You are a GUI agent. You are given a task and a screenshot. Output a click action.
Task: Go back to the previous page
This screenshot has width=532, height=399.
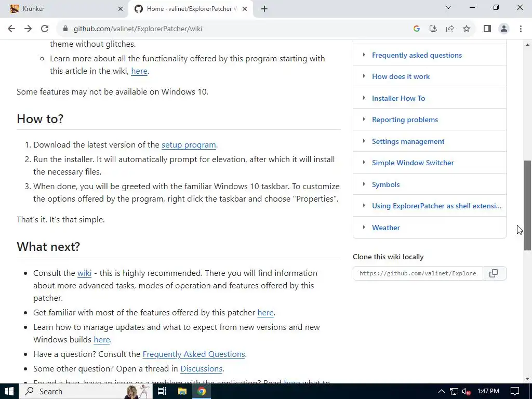11,29
